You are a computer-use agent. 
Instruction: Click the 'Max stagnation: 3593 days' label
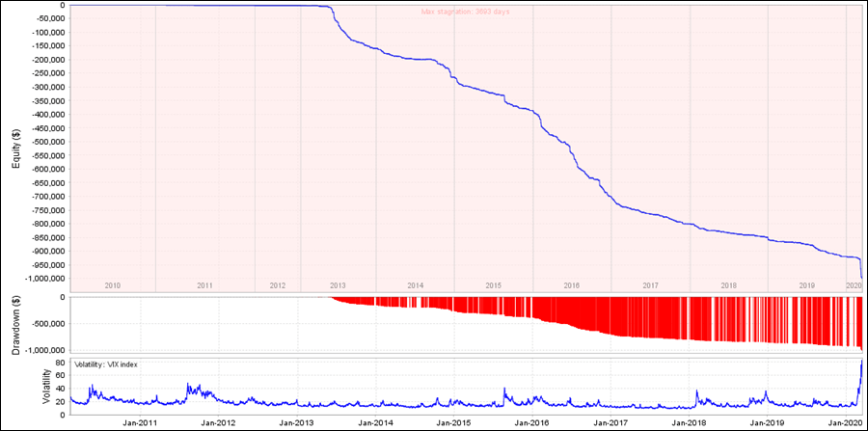coord(465,12)
